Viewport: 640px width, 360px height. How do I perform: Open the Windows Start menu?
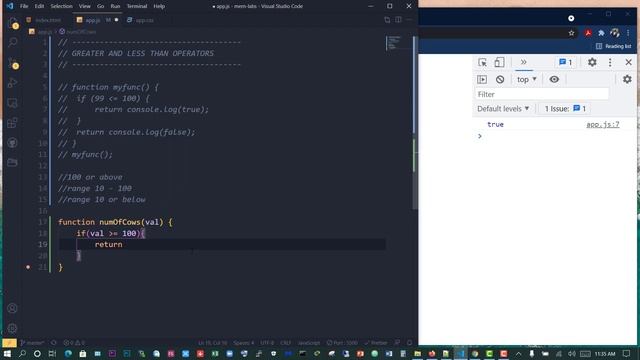click(x=7, y=353)
